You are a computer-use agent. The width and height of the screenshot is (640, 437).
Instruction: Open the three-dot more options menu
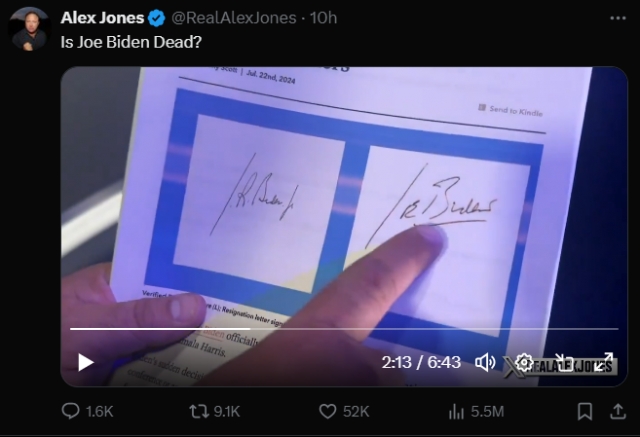618,18
